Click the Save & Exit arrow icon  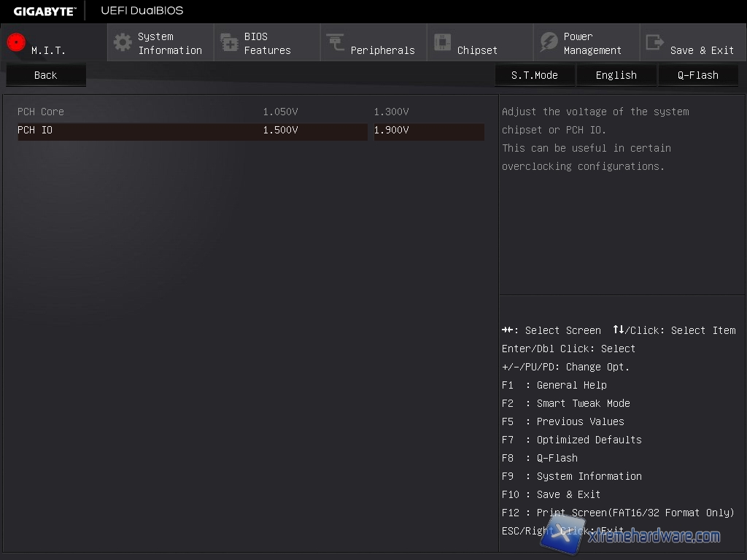(655, 42)
